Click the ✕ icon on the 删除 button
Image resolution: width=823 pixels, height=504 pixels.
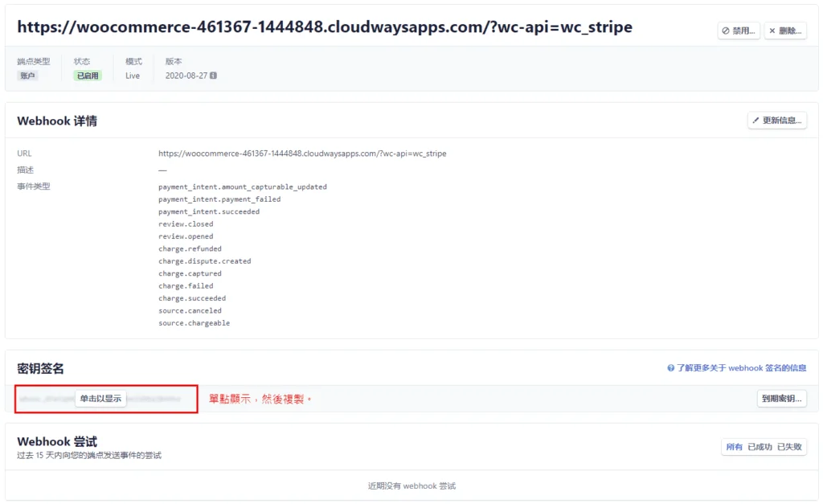click(x=772, y=31)
